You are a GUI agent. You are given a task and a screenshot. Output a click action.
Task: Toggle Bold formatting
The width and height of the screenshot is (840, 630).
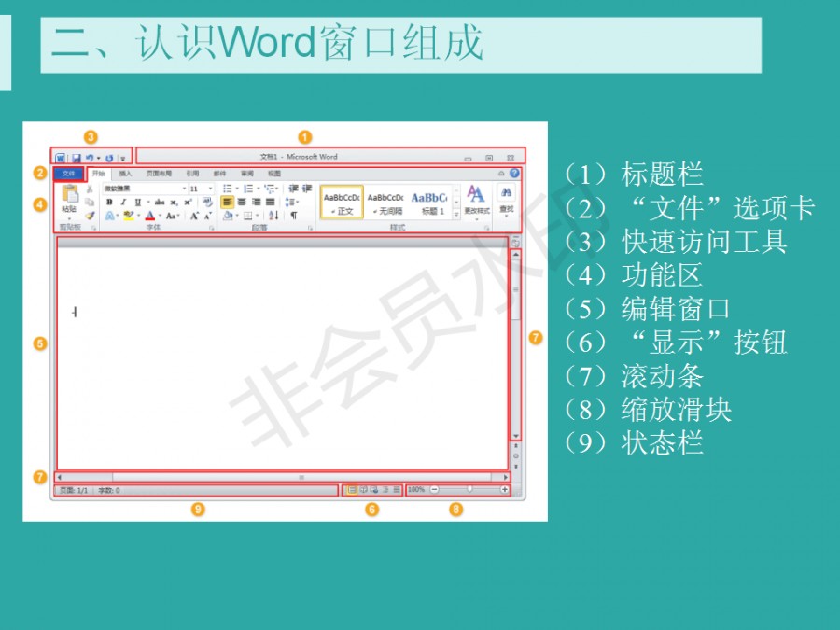pyautogui.click(x=109, y=202)
